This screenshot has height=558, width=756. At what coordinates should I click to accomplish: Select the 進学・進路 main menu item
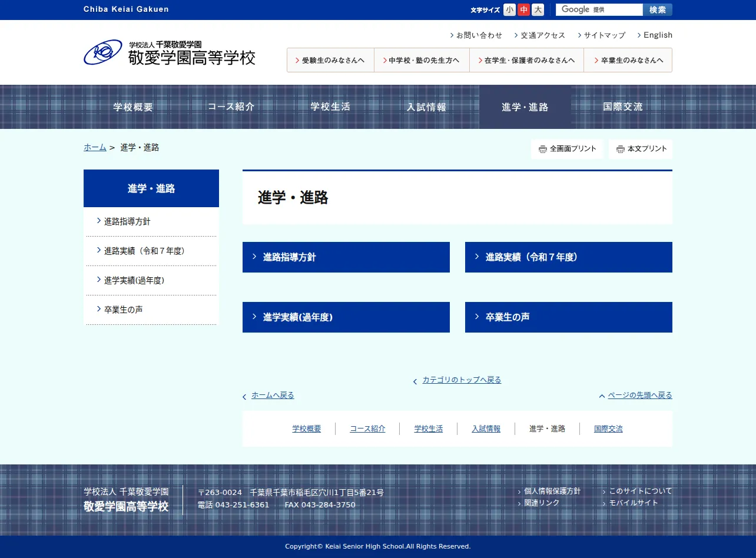pos(525,107)
